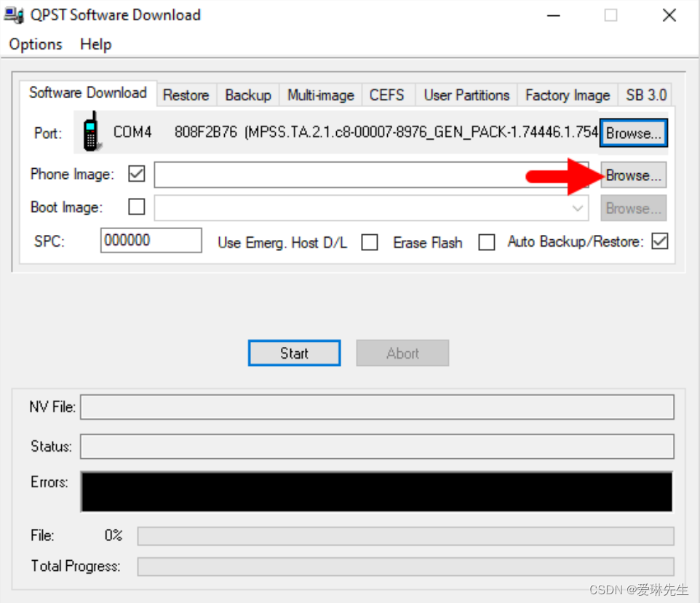Enable Use Emerg. Host D/L checkbox

370,242
